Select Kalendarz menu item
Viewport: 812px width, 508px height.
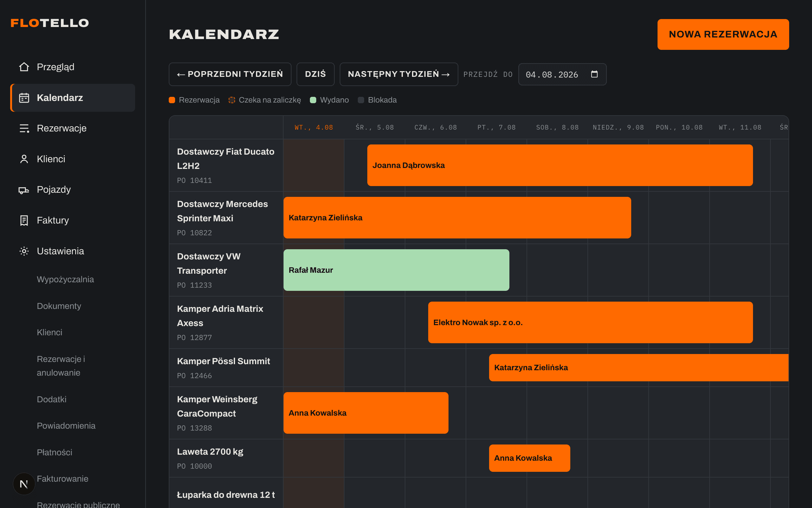[72, 98]
